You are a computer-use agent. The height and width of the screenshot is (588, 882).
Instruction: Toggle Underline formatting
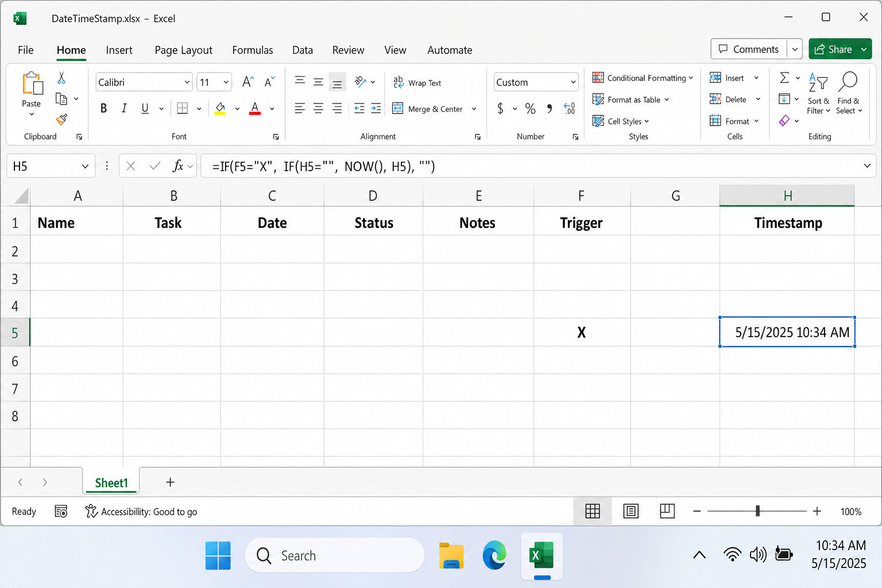145,108
